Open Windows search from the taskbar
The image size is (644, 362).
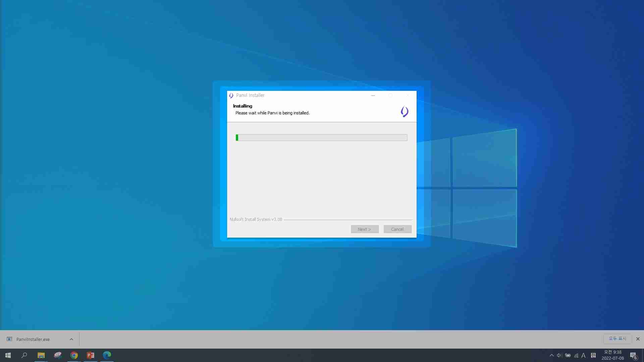click(24, 355)
